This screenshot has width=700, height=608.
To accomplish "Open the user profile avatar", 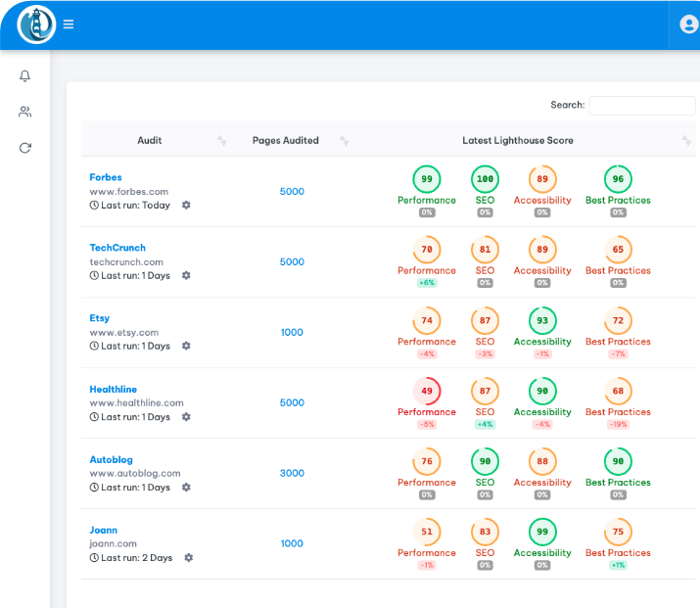I will pyautogui.click(x=689, y=24).
